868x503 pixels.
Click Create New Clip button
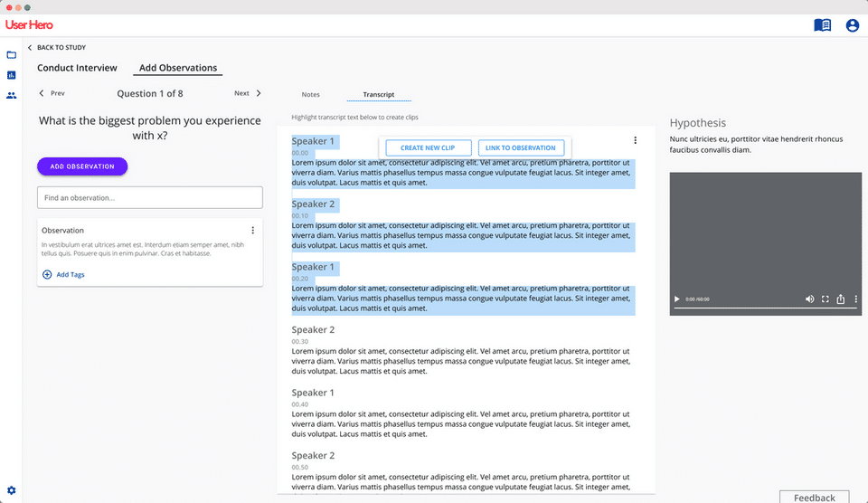tap(428, 147)
